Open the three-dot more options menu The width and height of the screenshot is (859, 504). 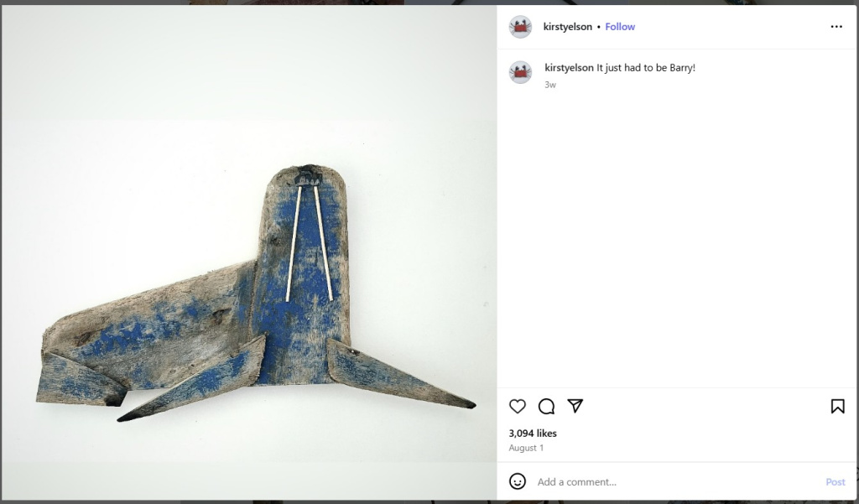(836, 27)
